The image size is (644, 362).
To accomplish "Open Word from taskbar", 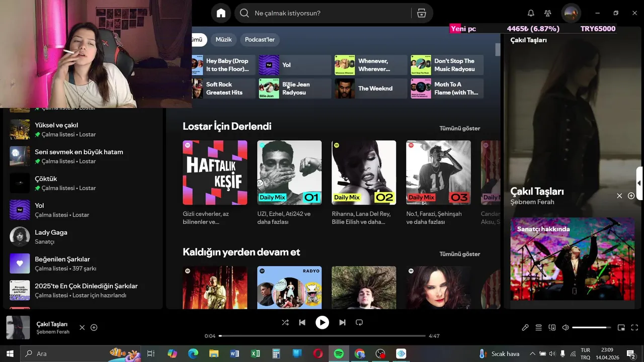I will click(234, 353).
